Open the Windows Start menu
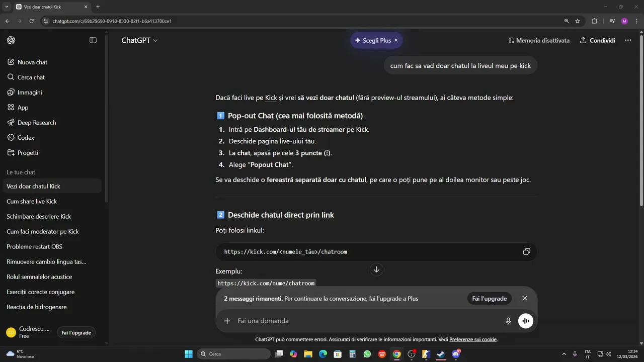Viewport: 644px width, 362px height. click(189, 354)
